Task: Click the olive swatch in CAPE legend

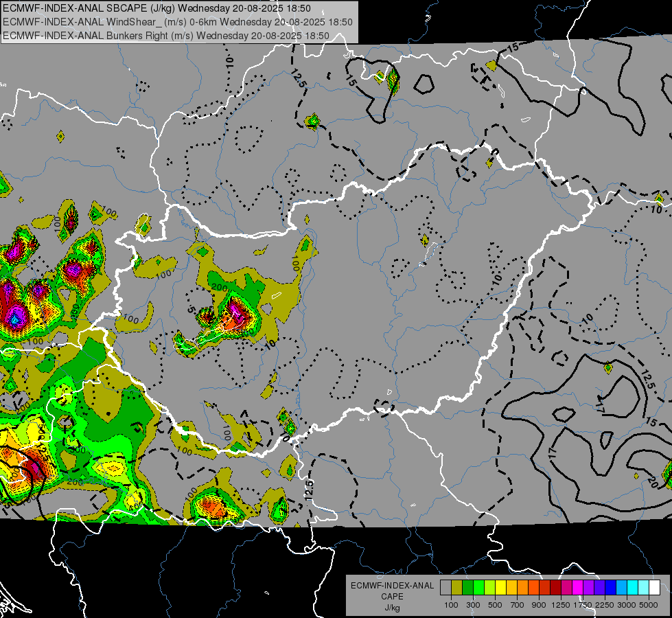Action: click(x=457, y=587)
